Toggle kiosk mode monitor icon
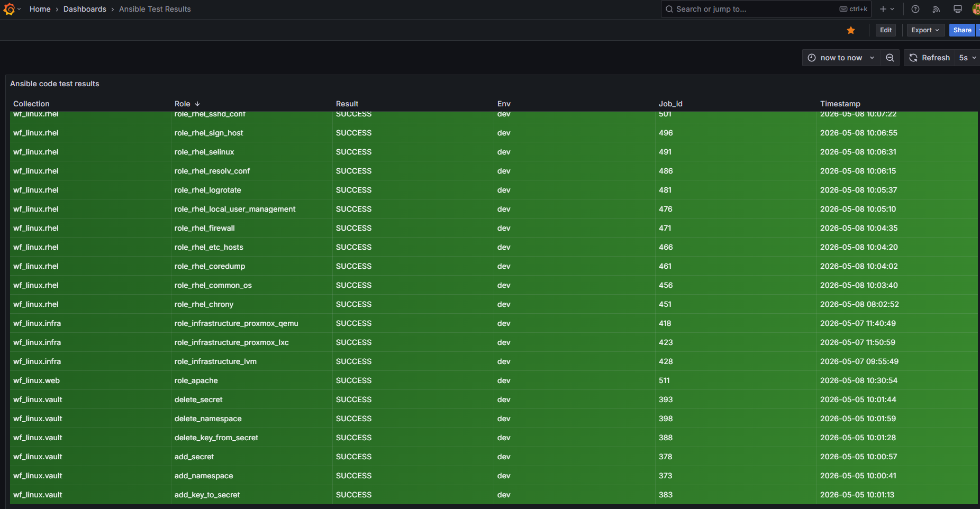This screenshot has width=980, height=509. coord(957,9)
